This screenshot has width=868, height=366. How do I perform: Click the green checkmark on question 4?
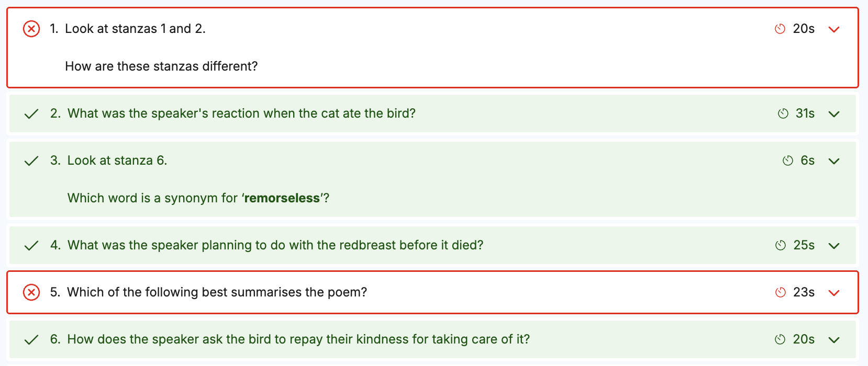pyautogui.click(x=31, y=245)
